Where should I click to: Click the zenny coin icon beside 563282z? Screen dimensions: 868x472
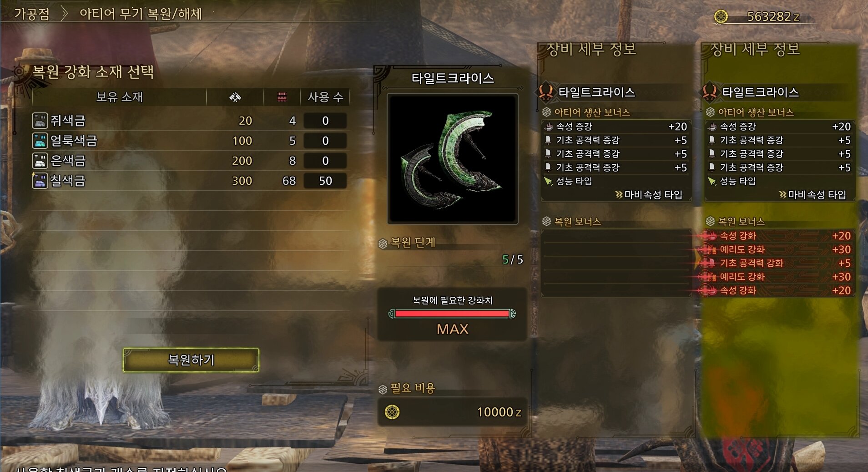[721, 17]
